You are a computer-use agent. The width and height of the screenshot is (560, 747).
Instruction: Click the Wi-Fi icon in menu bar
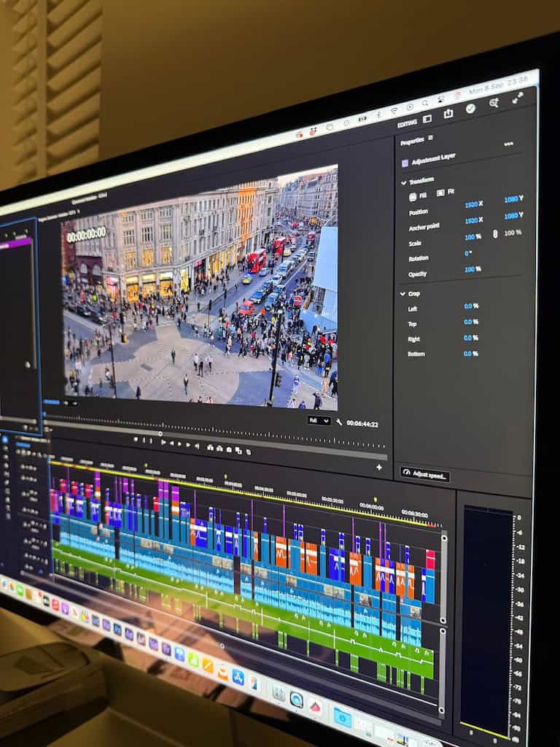click(394, 110)
